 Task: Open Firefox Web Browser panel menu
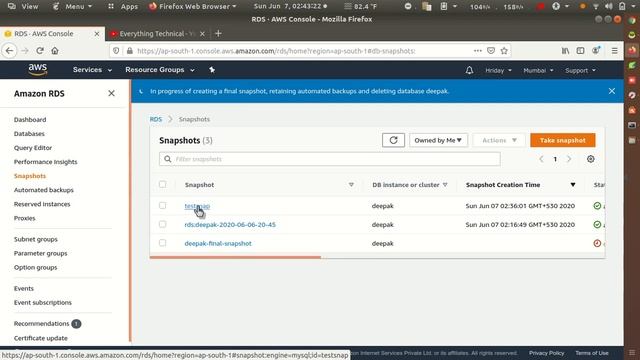[x=192, y=7]
